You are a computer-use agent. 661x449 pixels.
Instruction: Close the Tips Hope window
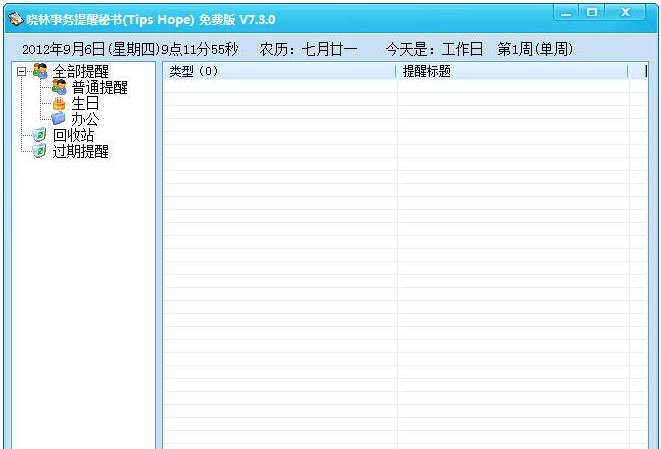pyautogui.click(x=626, y=13)
